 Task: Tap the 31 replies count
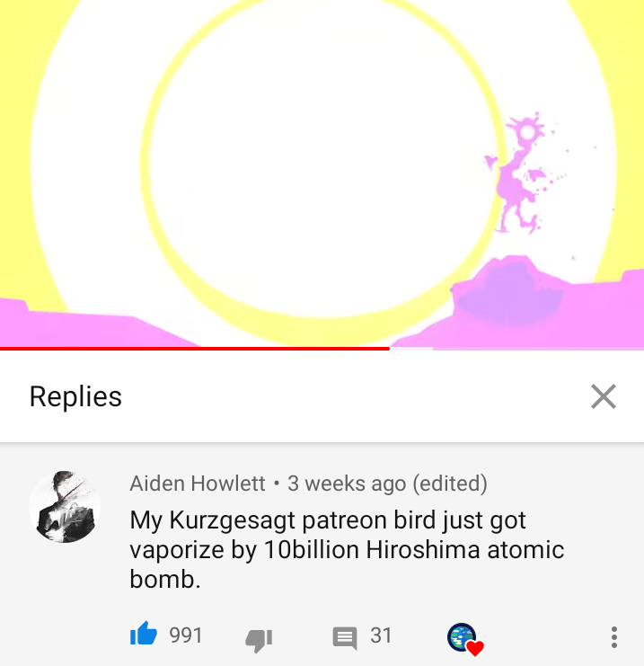pyautogui.click(x=381, y=635)
